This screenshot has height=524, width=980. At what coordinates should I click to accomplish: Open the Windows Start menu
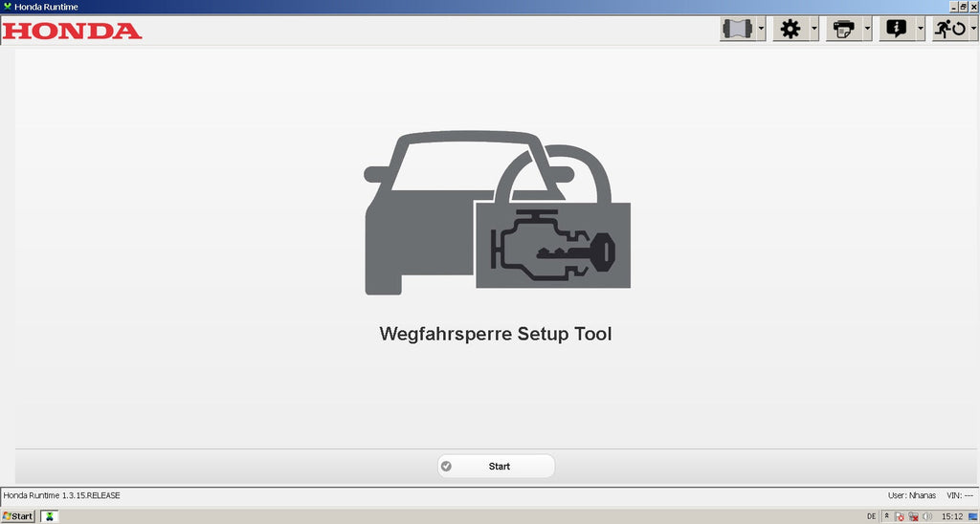[x=17, y=516]
